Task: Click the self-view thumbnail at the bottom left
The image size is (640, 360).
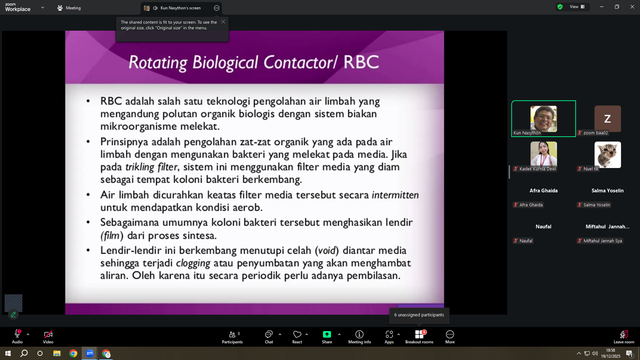Action: [13, 302]
